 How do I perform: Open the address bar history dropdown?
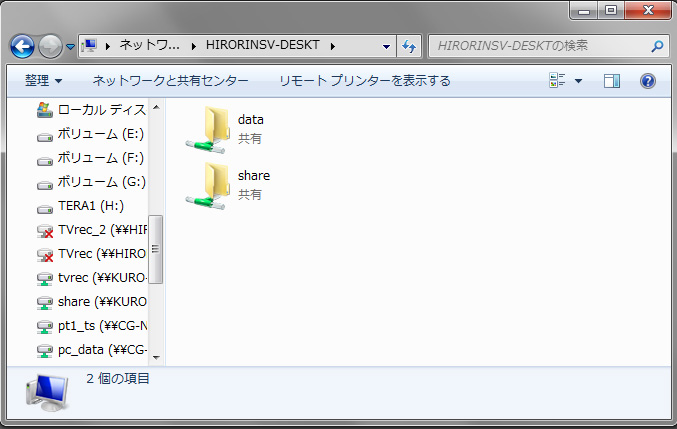tap(386, 46)
